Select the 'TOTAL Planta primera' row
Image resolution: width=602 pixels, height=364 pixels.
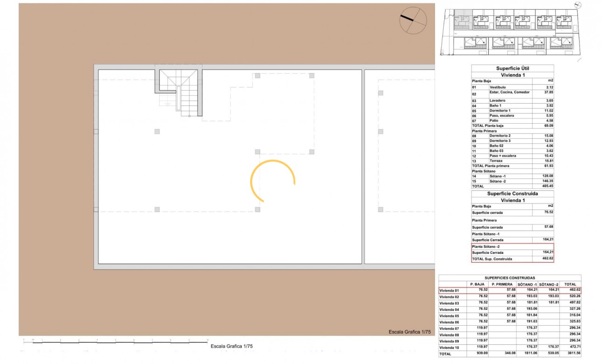coord(512,166)
